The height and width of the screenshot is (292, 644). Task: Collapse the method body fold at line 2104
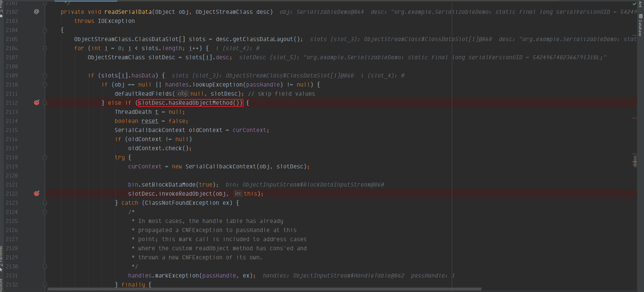pos(45,30)
